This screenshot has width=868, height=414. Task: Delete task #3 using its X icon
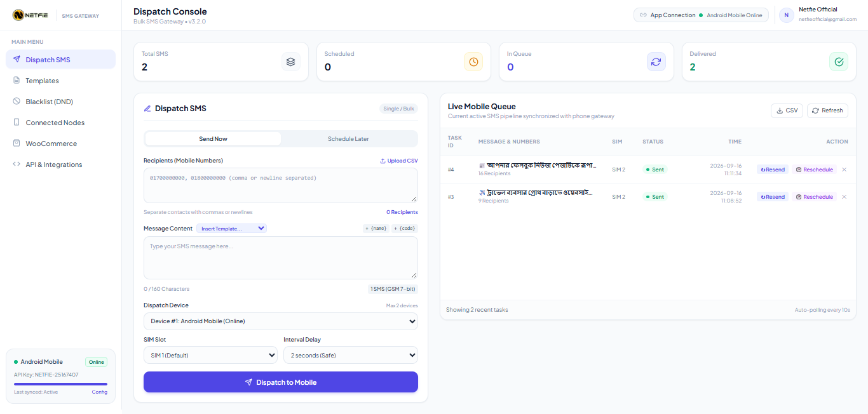844,197
